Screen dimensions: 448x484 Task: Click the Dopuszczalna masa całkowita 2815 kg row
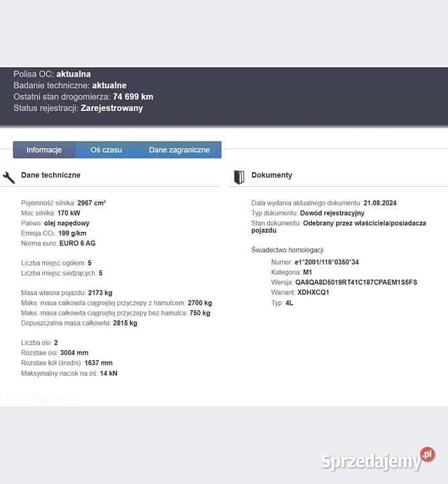tap(79, 323)
